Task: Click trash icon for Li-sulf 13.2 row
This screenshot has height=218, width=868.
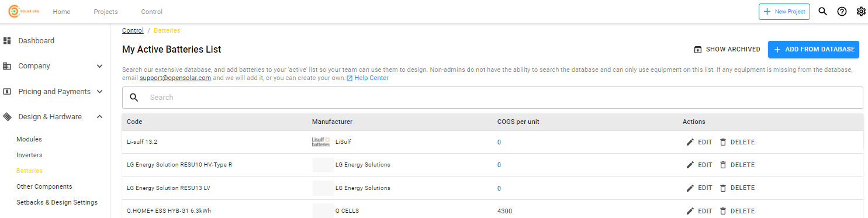Action: click(x=723, y=142)
